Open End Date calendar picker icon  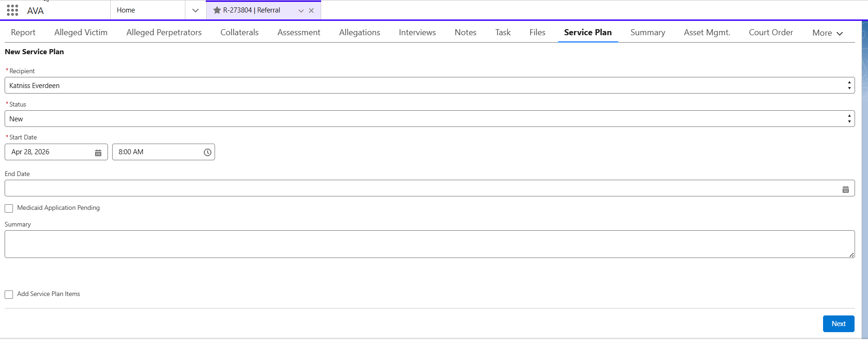(x=846, y=189)
